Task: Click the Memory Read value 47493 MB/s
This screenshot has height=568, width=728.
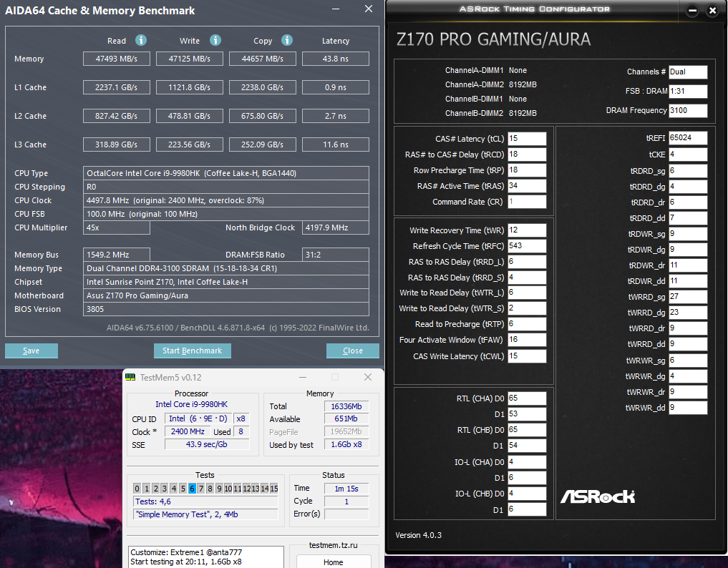Action: click(117, 59)
